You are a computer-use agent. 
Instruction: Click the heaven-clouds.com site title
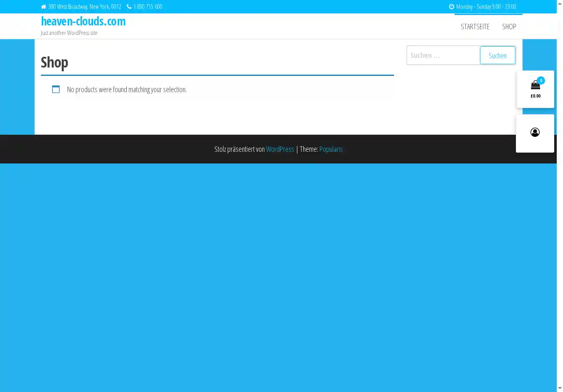[83, 21]
